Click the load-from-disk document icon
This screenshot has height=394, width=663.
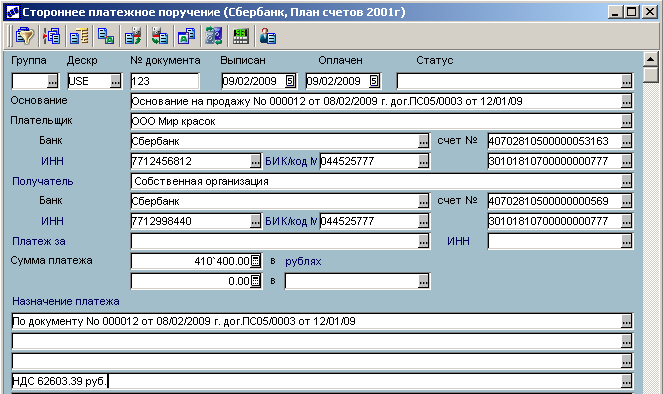[160, 36]
